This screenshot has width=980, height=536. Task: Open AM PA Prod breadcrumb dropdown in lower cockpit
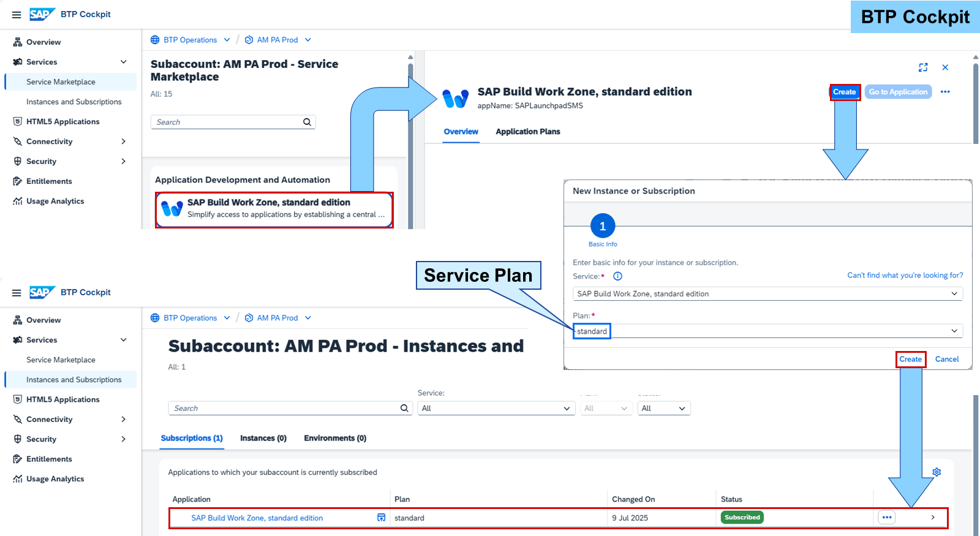307,318
